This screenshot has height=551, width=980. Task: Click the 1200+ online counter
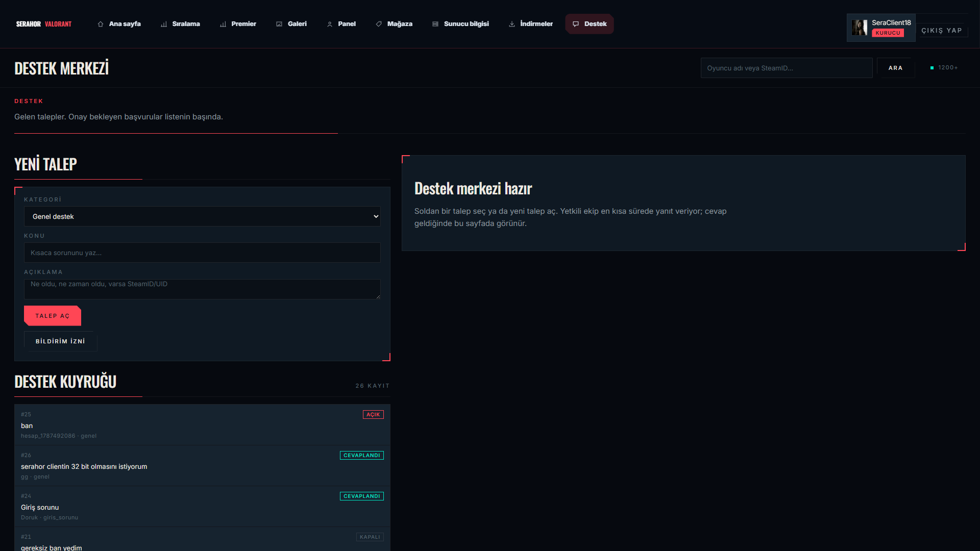pyautogui.click(x=944, y=68)
